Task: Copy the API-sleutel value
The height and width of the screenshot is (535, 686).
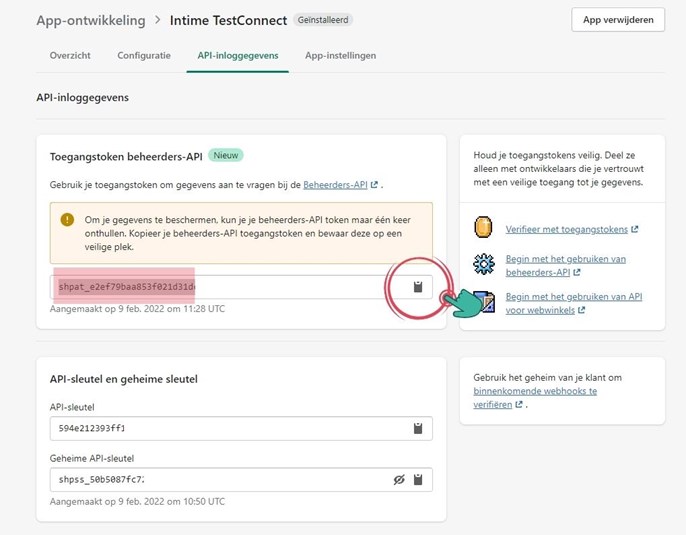Action: coord(418,429)
